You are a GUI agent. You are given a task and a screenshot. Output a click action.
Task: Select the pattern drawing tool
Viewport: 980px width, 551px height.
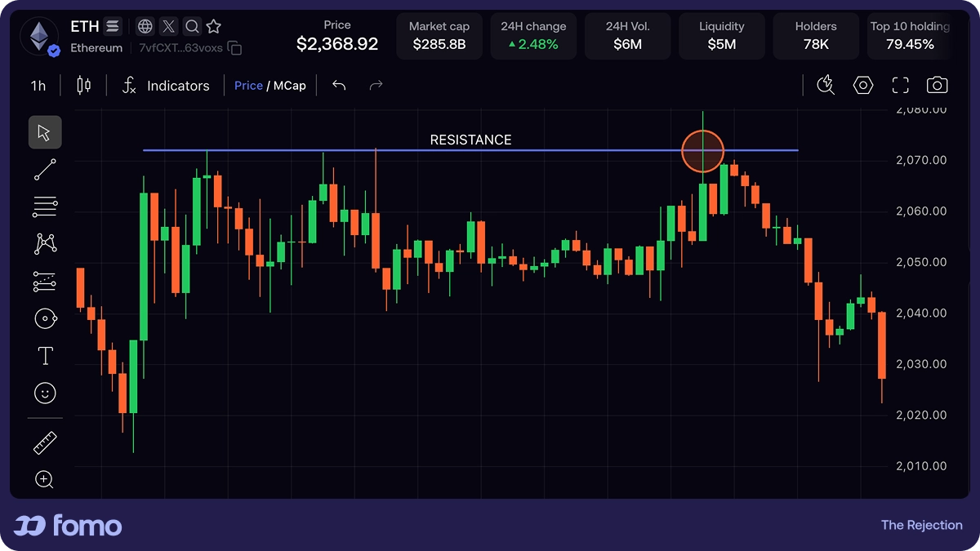[x=45, y=243]
